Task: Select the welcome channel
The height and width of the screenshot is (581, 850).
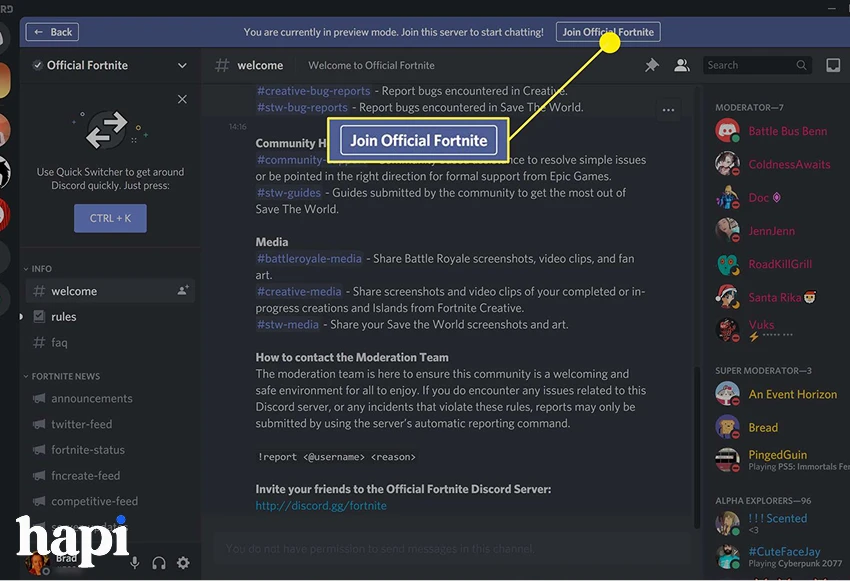Action: (110, 291)
